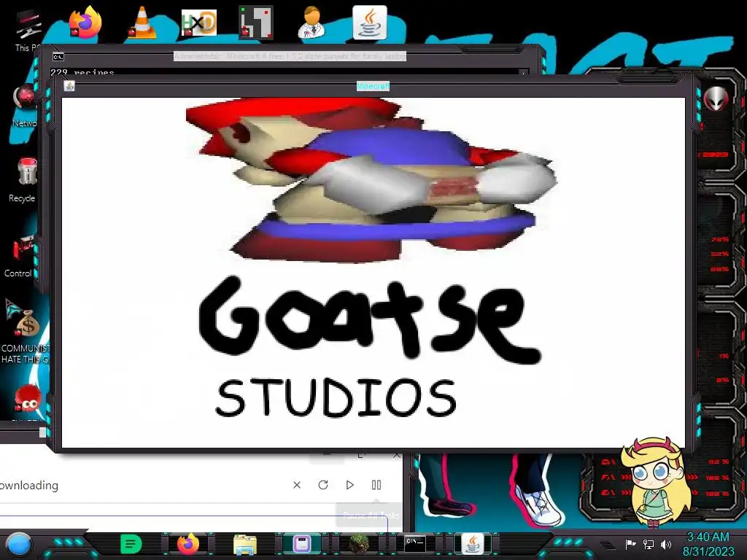
Task: Click the Java icon in Minecraft window title bar
Action: [x=69, y=86]
